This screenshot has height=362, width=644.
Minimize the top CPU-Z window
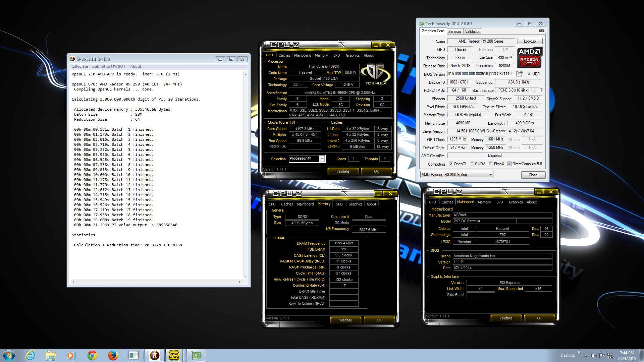[376, 45]
